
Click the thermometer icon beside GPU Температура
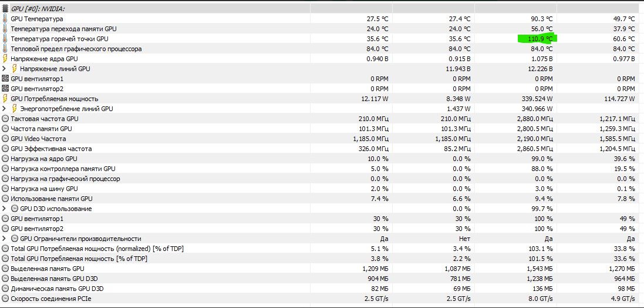click(5, 19)
